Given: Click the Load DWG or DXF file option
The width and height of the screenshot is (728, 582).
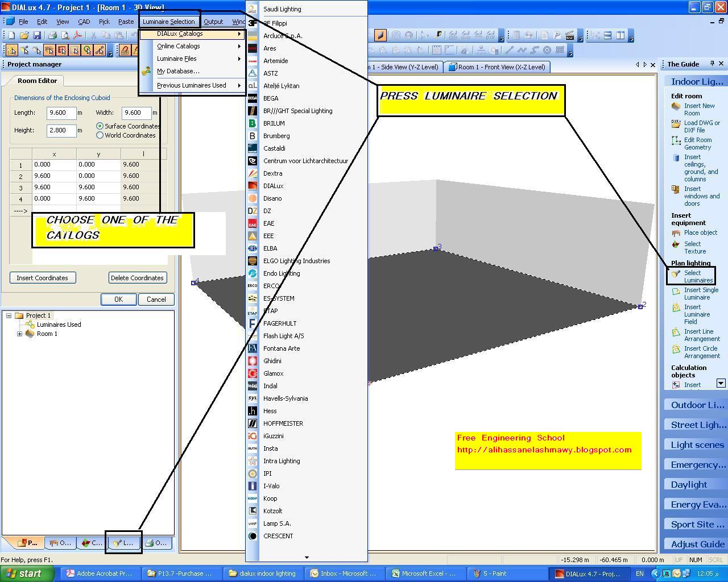Looking at the screenshot, I should click(702, 126).
